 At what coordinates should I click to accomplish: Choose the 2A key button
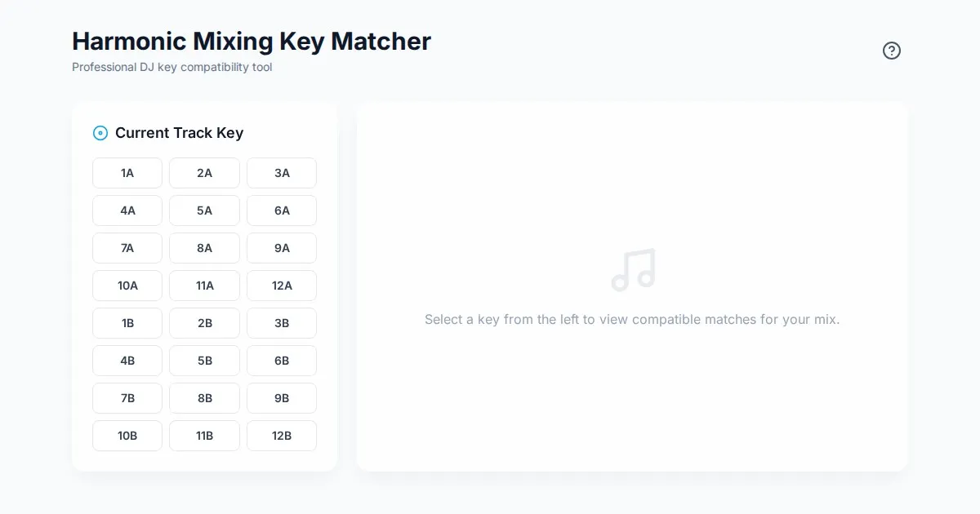[204, 173]
